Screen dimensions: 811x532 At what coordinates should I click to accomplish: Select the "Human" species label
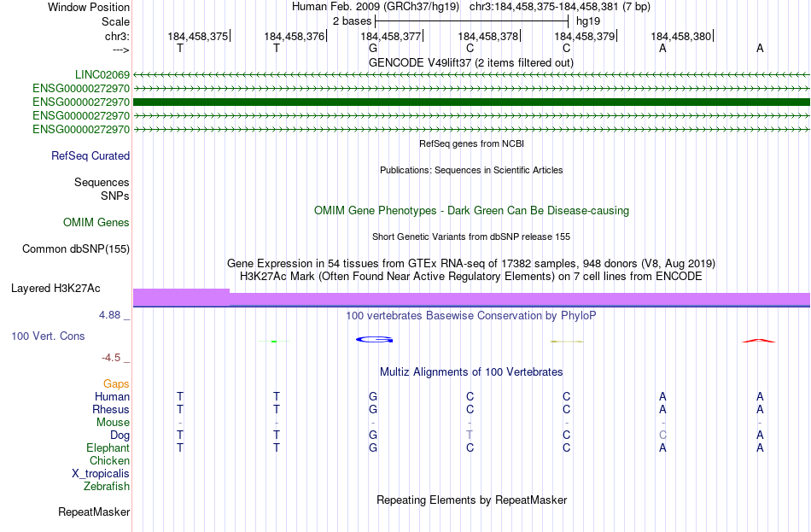[112, 397]
